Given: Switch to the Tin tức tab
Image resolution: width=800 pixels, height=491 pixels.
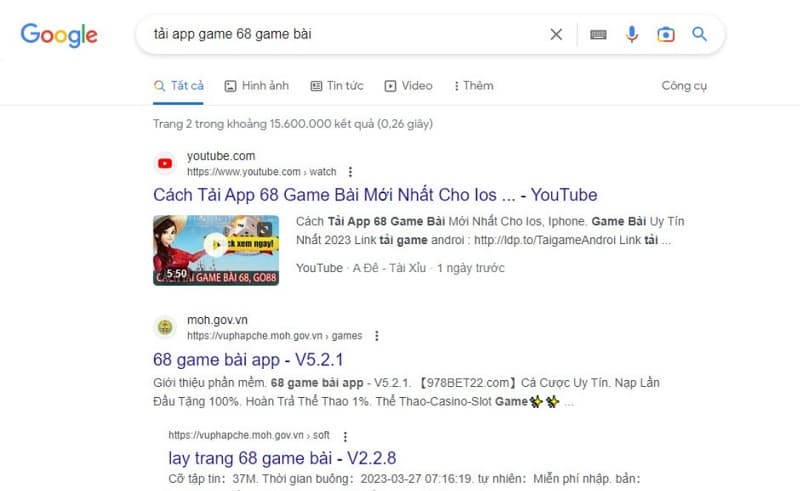Looking at the screenshot, I should pyautogui.click(x=337, y=86).
